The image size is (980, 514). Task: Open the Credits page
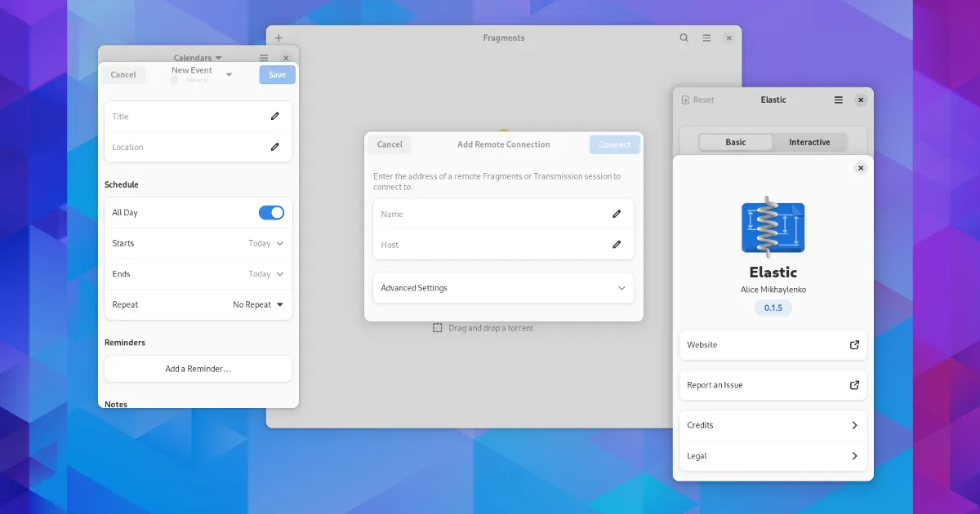click(773, 426)
